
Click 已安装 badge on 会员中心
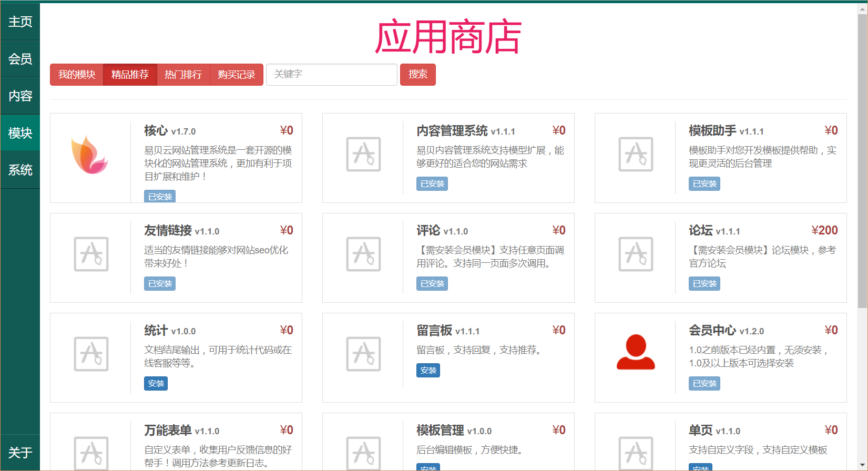point(704,384)
